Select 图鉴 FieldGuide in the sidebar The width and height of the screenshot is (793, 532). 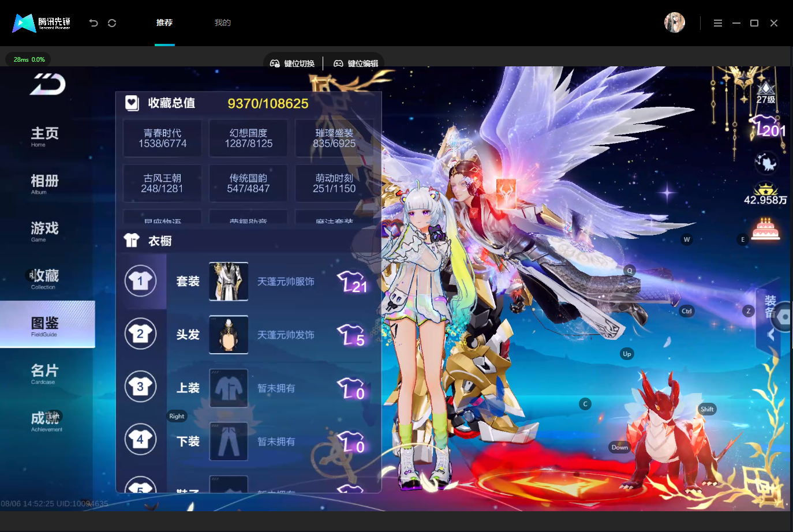(x=47, y=324)
